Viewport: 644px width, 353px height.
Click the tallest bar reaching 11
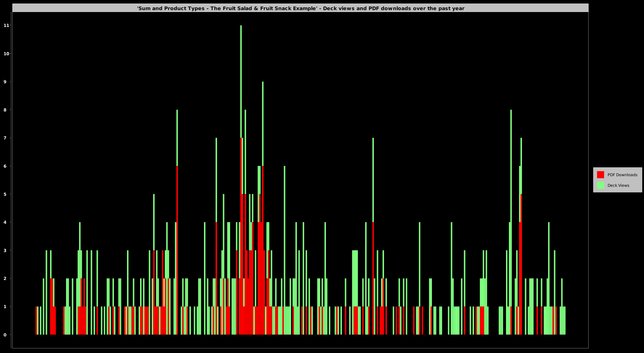(x=241, y=180)
